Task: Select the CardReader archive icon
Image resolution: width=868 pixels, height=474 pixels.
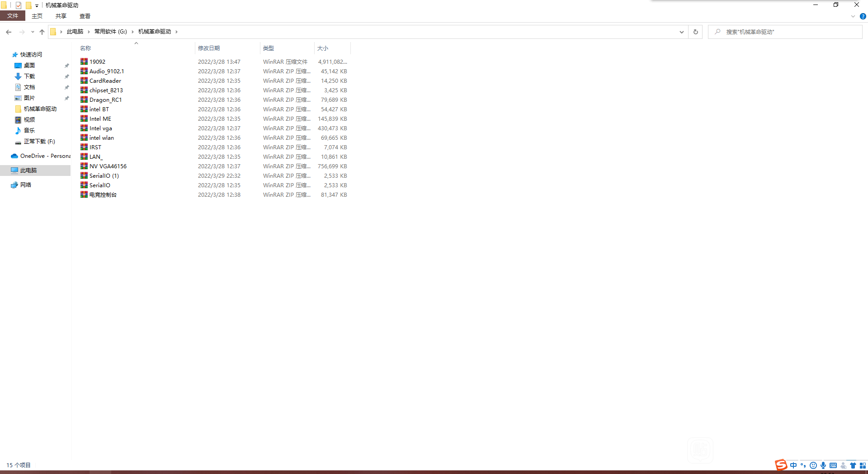Action: click(x=84, y=81)
